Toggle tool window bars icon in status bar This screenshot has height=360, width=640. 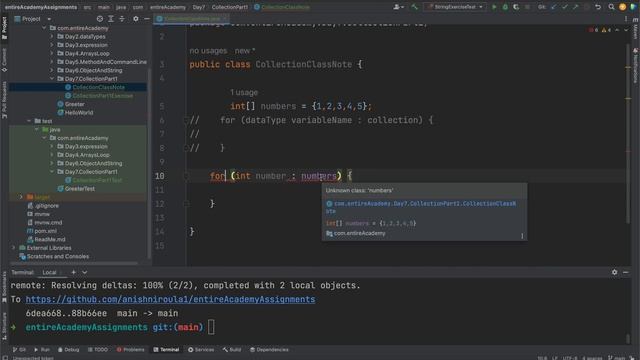click(x=5, y=358)
